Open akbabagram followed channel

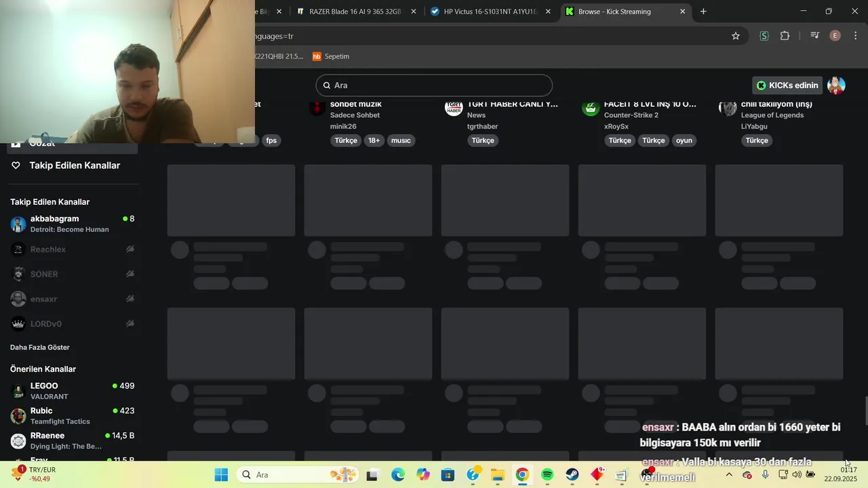click(x=73, y=224)
